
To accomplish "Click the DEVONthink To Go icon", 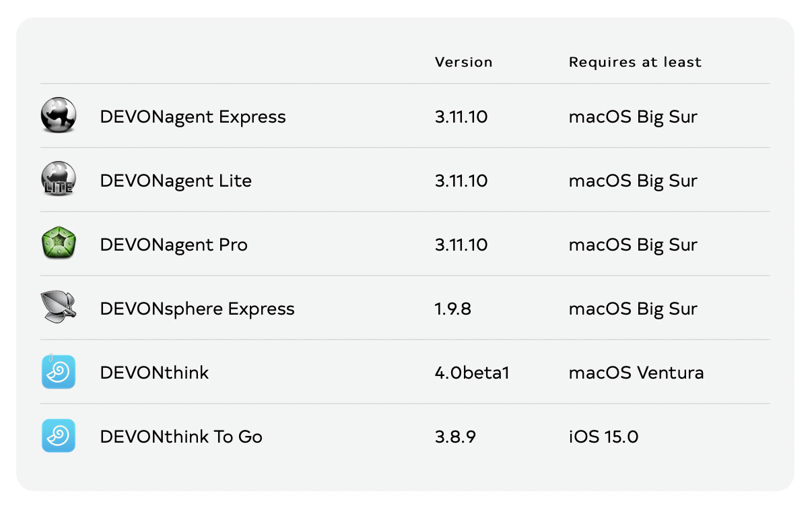I will pos(59,436).
